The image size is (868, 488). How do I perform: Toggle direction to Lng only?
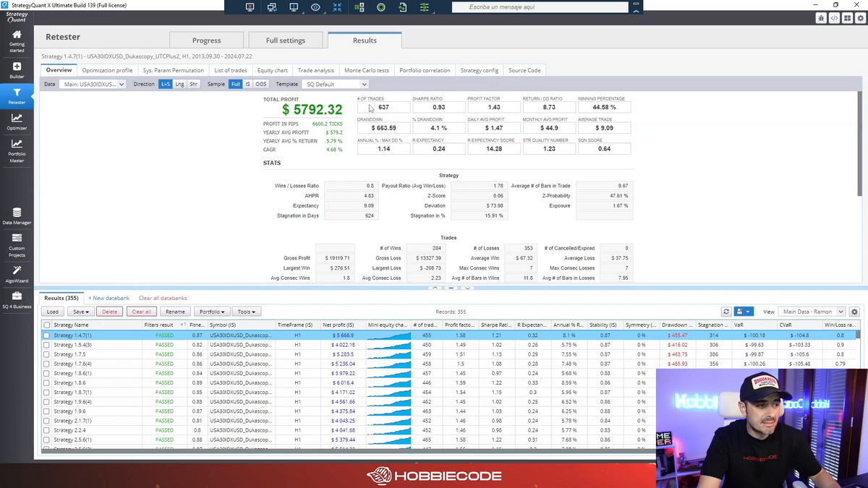click(179, 84)
